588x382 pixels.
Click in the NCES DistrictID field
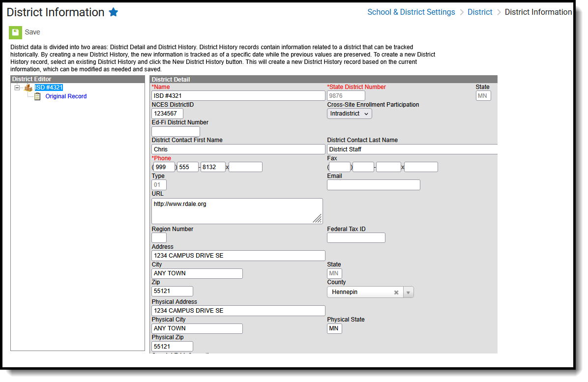click(x=167, y=114)
